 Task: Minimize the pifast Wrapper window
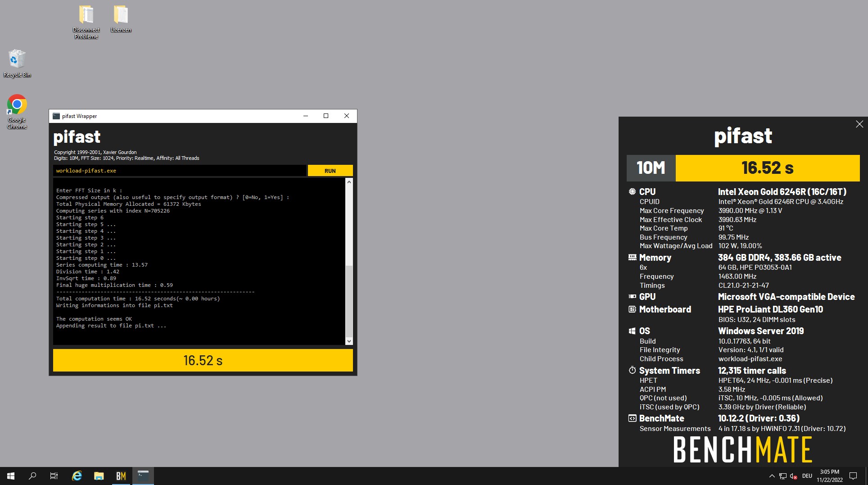pyautogui.click(x=306, y=116)
